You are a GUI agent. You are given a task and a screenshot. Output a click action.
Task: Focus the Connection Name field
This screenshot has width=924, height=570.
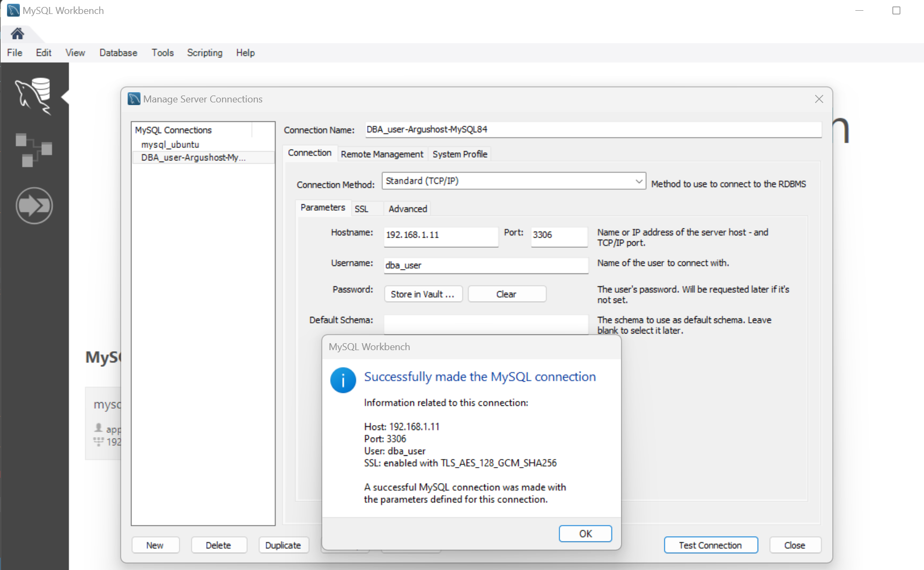pyautogui.click(x=593, y=129)
